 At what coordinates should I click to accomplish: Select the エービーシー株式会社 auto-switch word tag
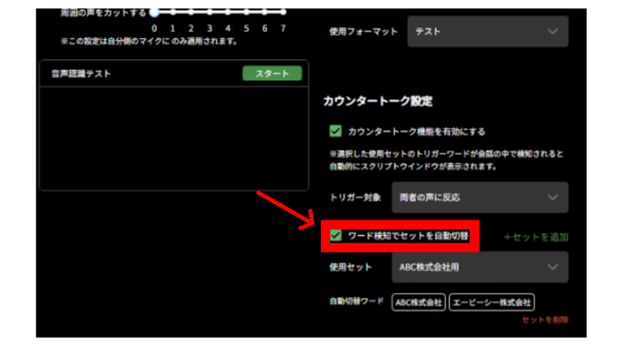pyautogui.click(x=491, y=302)
